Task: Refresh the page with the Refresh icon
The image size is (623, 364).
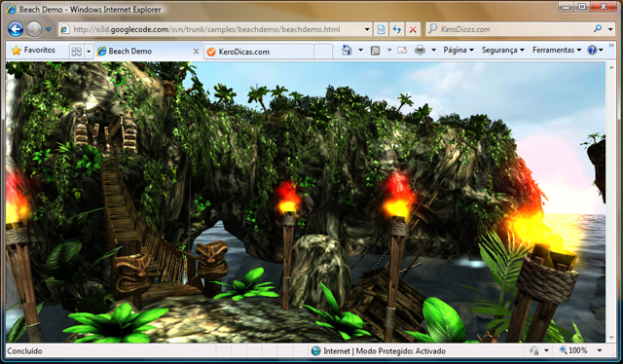Action: coord(396,29)
